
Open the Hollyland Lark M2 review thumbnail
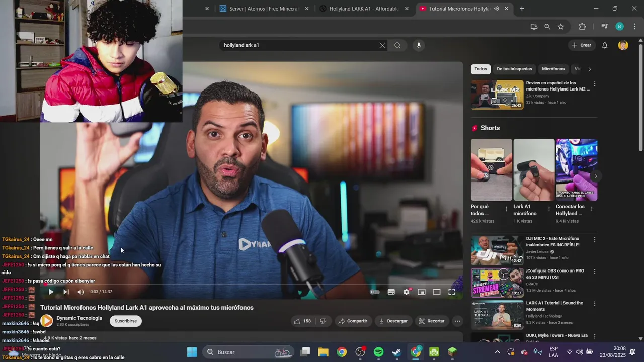(497, 95)
